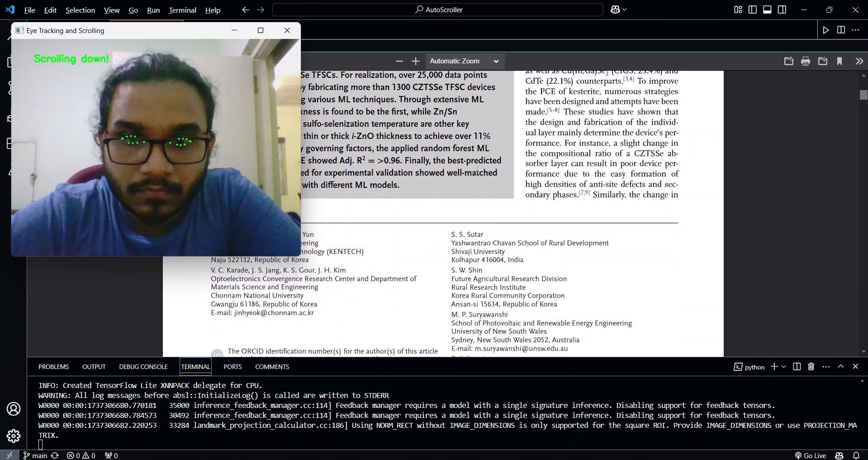The image size is (868, 460).
Task: Maximize the panel size chevron
Action: (x=841, y=366)
